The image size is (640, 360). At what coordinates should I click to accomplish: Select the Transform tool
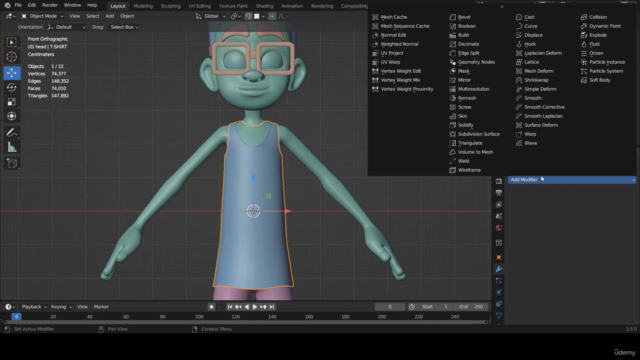[11, 116]
